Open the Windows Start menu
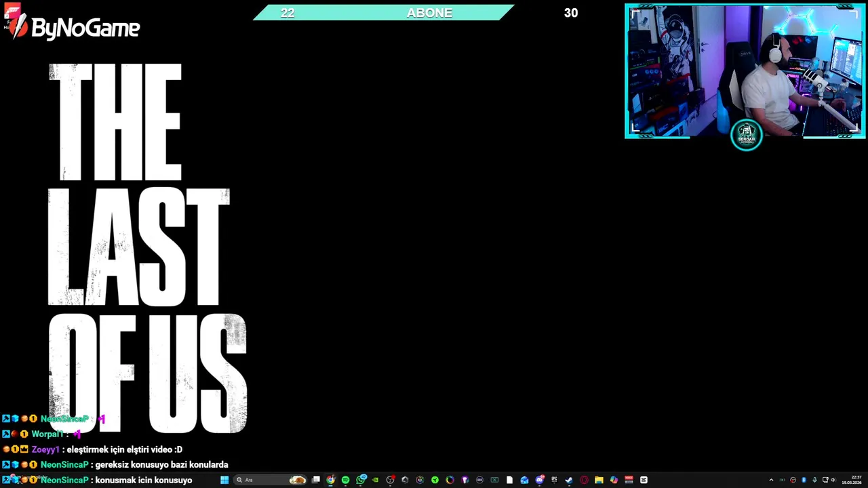The image size is (868, 488). [x=224, y=480]
